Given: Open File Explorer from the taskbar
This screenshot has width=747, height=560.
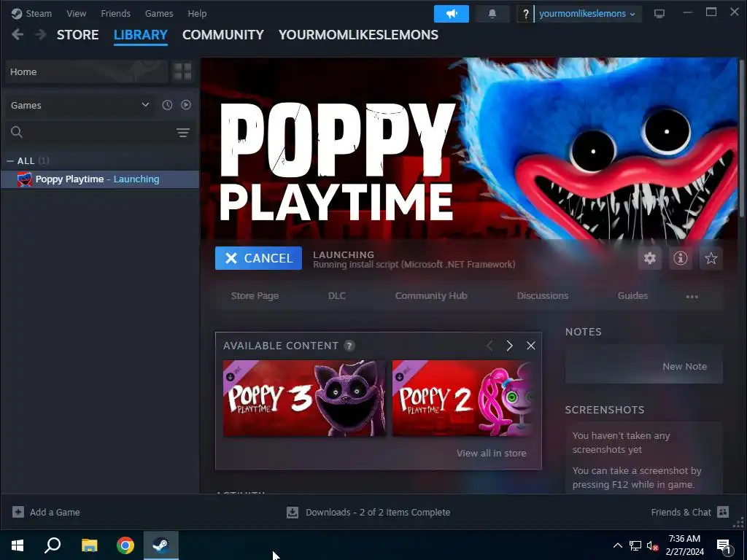Looking at the screenshot, I should pos(89,545).
